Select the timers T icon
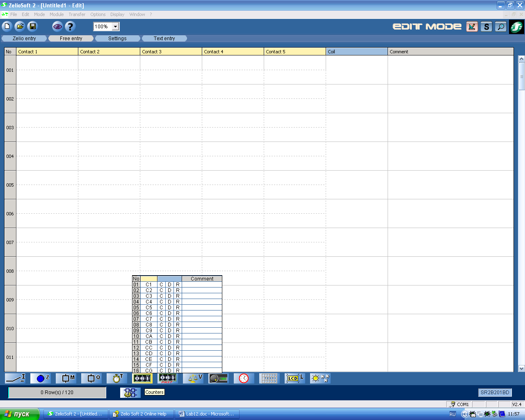Screen dimensions: 525x420 (x=117, y=378)
